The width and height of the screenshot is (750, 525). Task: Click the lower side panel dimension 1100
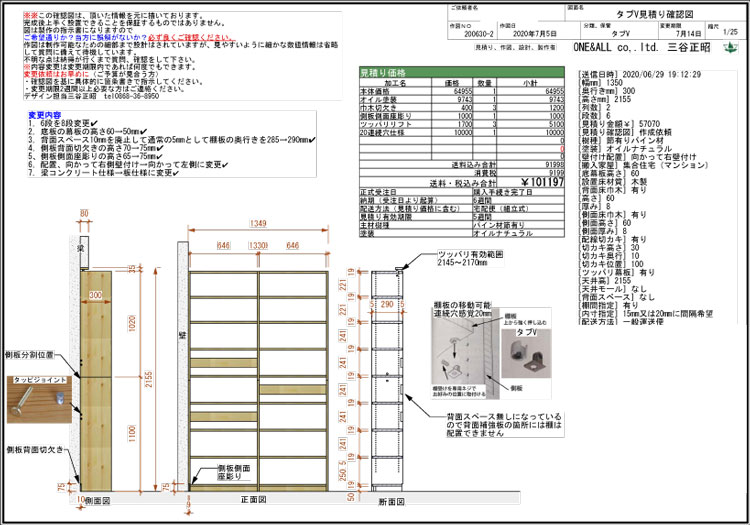(132, 434)
